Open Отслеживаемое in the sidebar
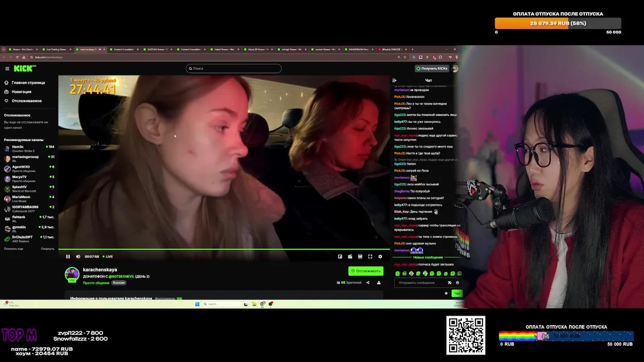The width and height of the screenshot is (644, 362). click(23, 101)
